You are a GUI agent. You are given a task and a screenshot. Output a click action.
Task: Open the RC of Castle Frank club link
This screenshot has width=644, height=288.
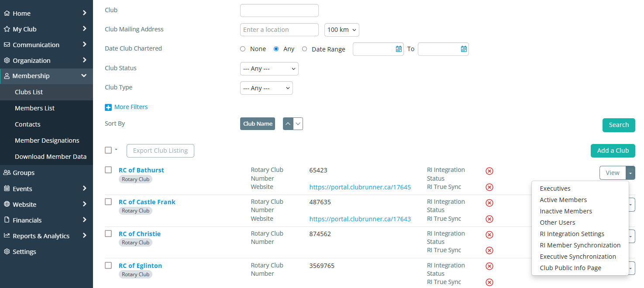(x=147, y=202)
